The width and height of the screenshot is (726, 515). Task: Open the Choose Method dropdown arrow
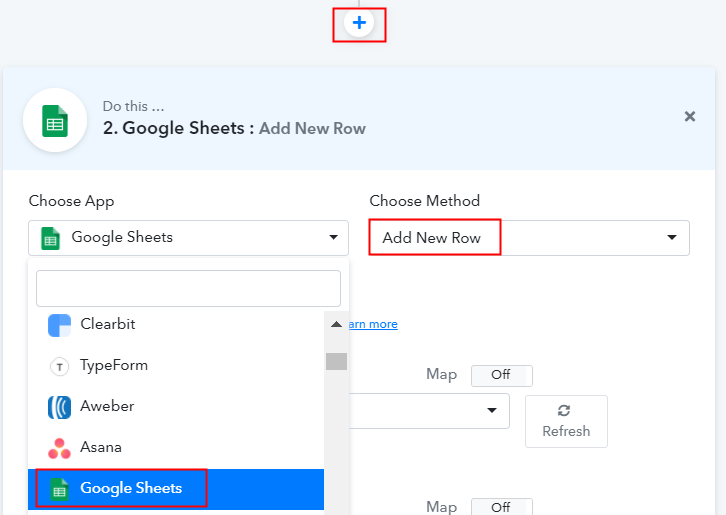tap(672, 238)
